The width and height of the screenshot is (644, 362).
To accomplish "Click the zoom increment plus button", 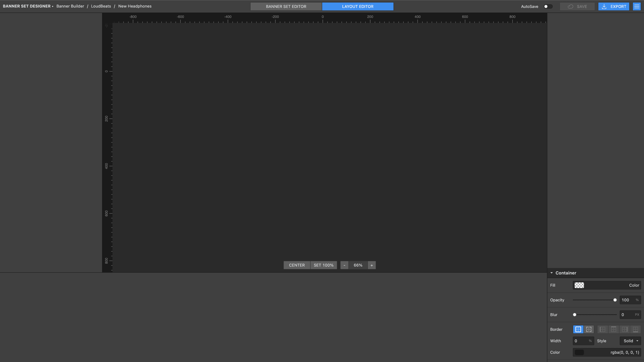I will point(372,265).
